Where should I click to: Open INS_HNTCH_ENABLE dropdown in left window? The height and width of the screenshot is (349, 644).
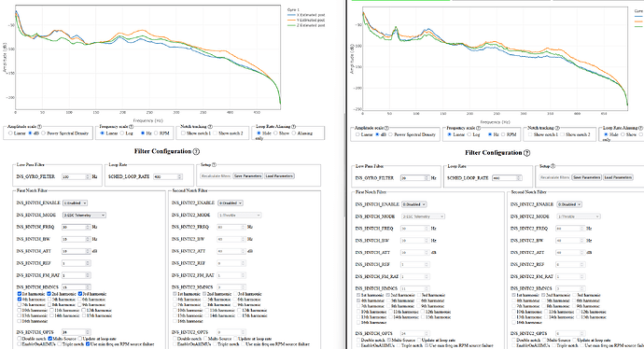click(75, 202)
